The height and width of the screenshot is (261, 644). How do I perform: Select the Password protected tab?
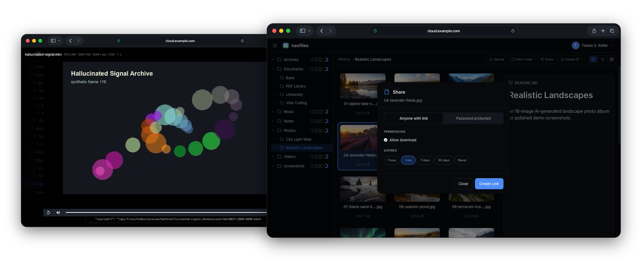(473, 118)
